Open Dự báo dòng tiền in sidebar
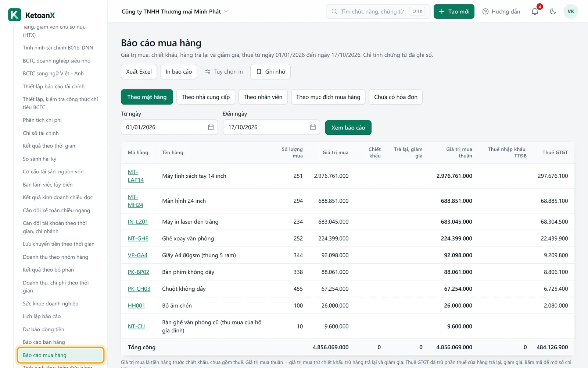 pos(43,329)
